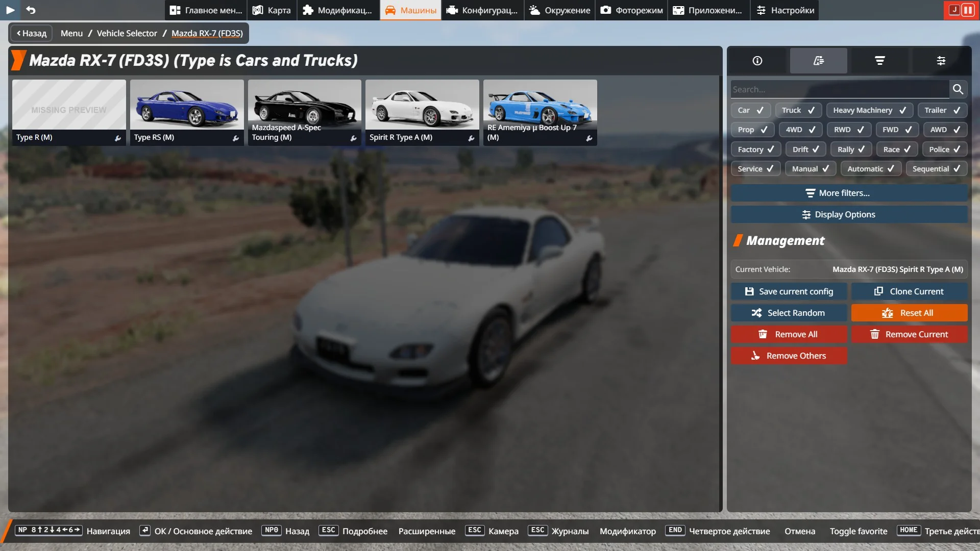Toggle the RWD filter
Viewport: 980px width, 551px height.
pyautogui.click(x=849, y=130)
